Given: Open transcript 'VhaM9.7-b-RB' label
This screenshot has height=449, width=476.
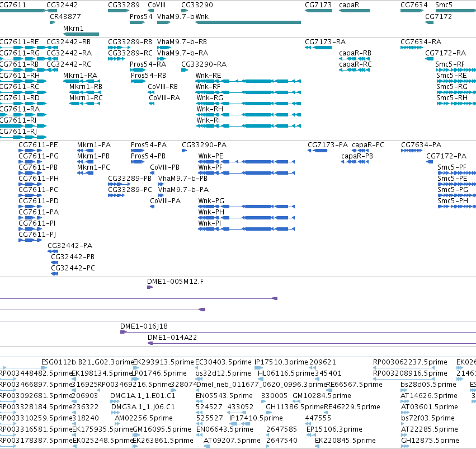Looking at the screenshot, I should click(182, 41).
